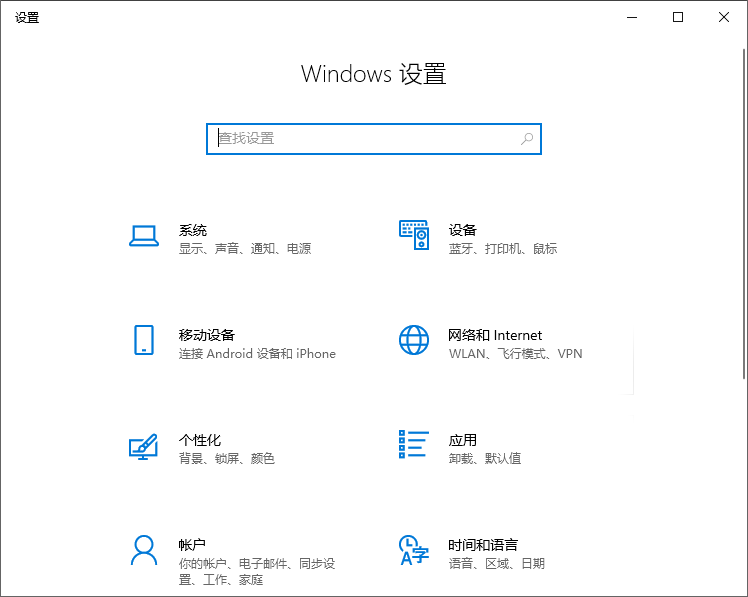This screenshot has height=597, width=748.
Task: Open the 应用 list icon
Action: pos(414,444)
